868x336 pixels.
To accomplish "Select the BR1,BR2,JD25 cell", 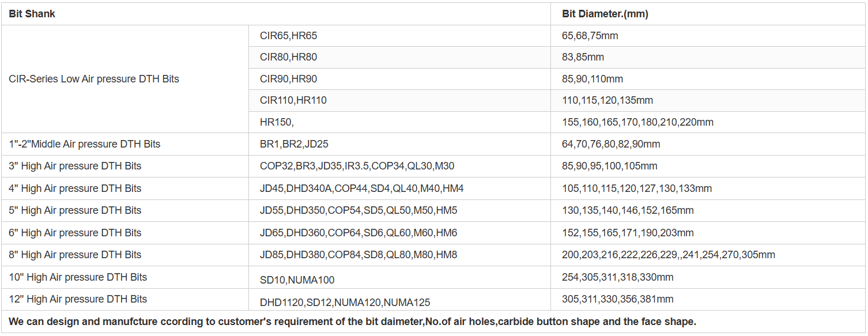I will pos(294,144).
